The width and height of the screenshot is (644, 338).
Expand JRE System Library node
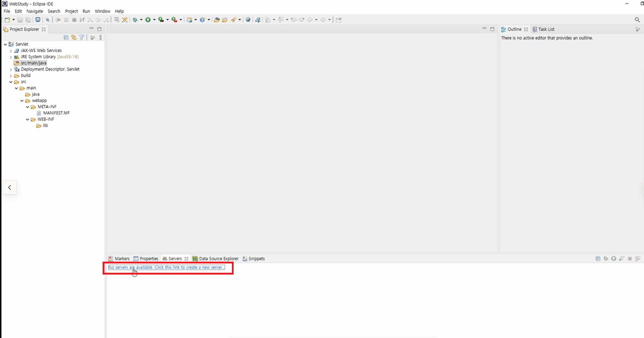pyautogui.click(x=11, y=57)
